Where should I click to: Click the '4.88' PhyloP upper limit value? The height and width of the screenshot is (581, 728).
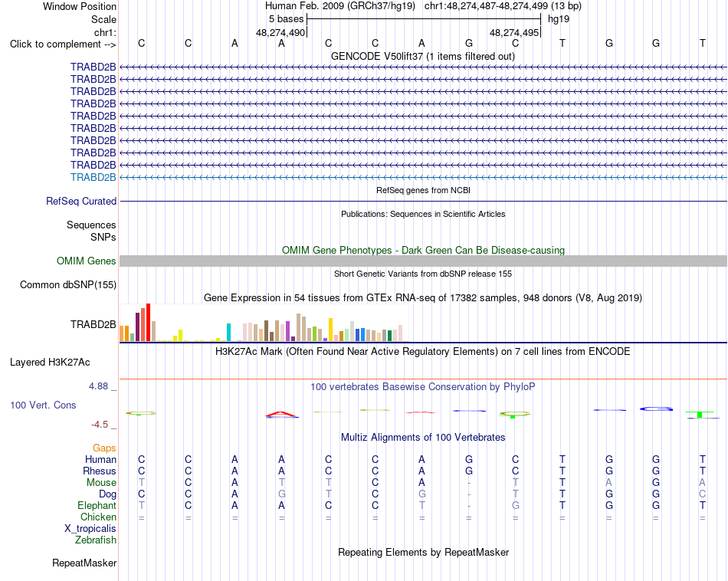tap(98, 386)
